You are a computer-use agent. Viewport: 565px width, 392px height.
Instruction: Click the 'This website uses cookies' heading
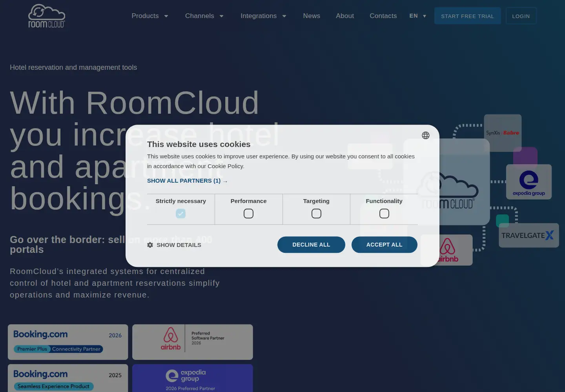coord(199,144)
